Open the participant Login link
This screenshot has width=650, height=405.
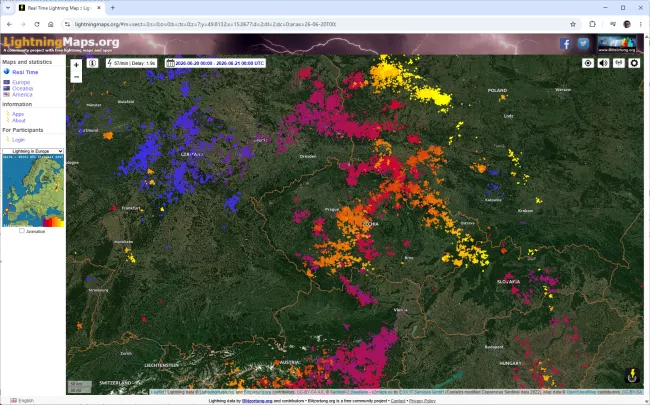[x=18, y=140]
